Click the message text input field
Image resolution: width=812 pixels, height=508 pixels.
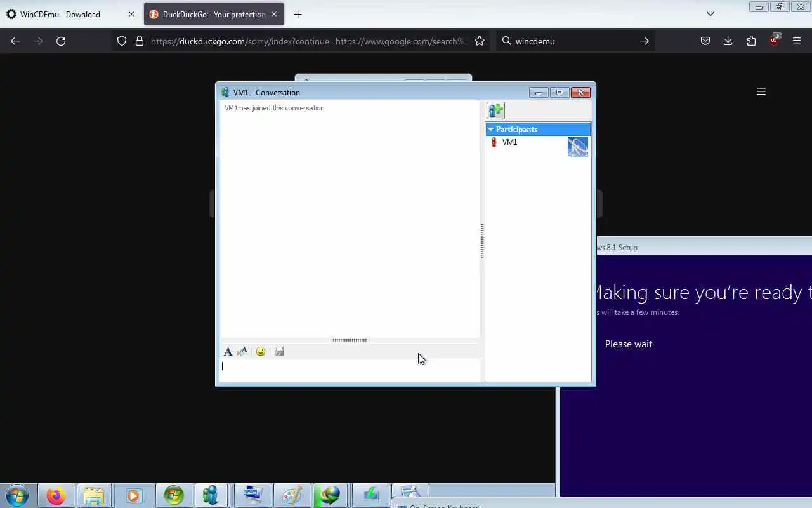(350, 371)
